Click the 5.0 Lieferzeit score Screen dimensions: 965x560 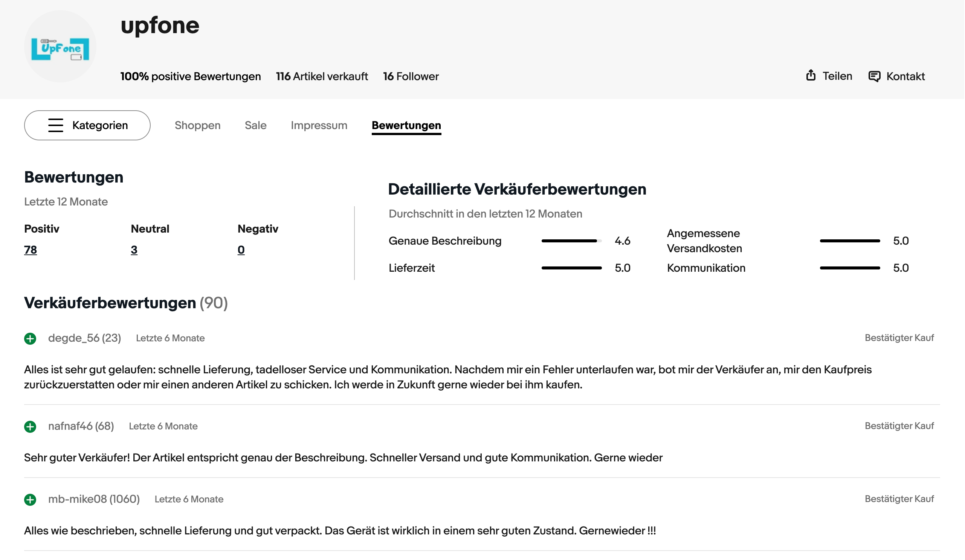[x=623, y=268]
